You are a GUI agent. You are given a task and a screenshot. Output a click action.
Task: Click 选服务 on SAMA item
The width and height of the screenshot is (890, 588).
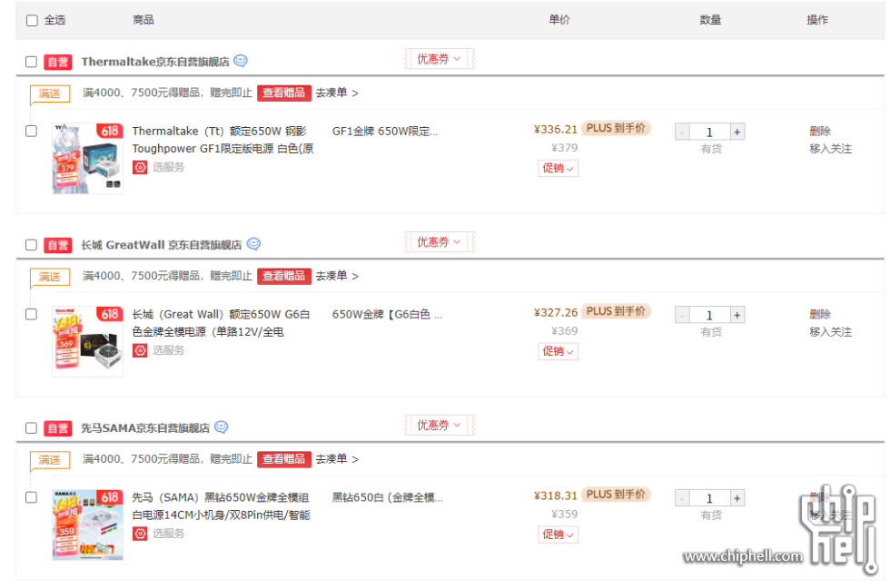click(x=169, y=534)
